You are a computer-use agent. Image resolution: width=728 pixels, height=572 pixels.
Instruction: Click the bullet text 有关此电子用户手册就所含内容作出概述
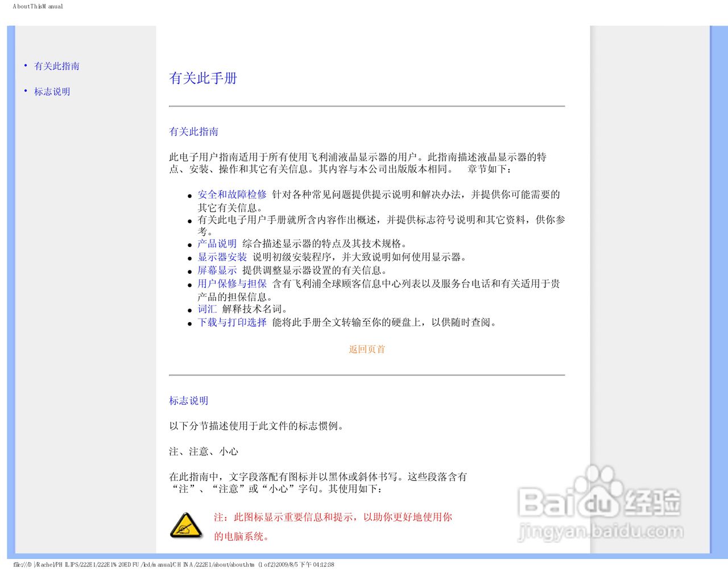(x=382, y=225)
